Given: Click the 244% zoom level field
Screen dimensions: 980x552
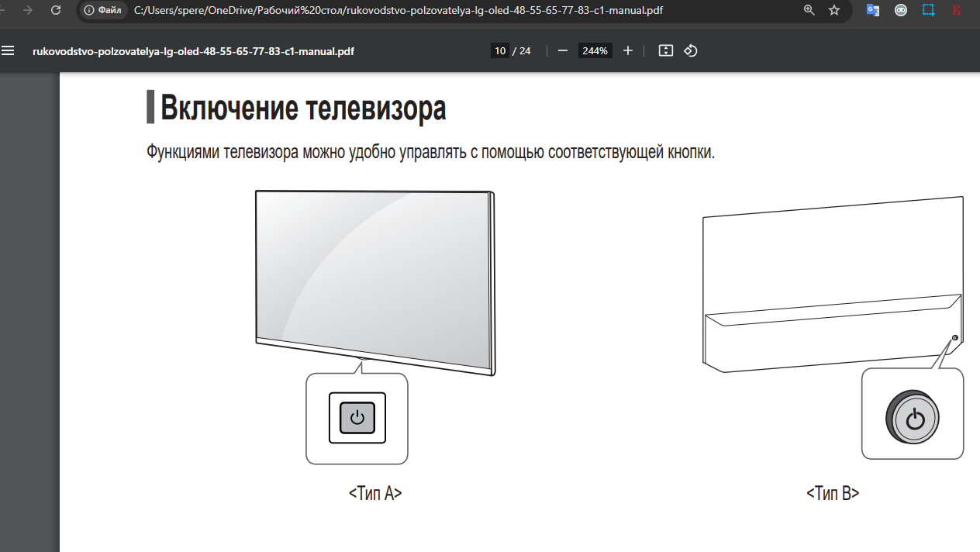Looking at the screenshot, I should click(595, 50).
